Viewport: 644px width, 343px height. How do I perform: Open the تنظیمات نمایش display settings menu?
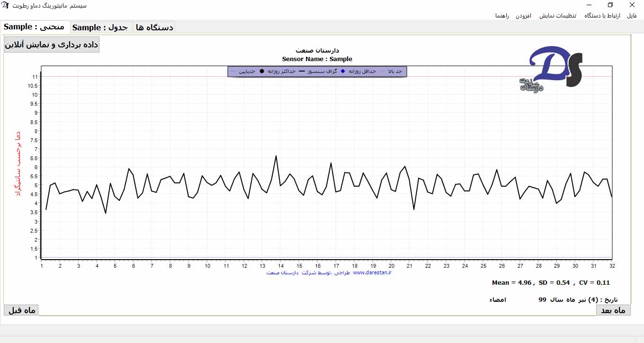click(x=558, y=16)
